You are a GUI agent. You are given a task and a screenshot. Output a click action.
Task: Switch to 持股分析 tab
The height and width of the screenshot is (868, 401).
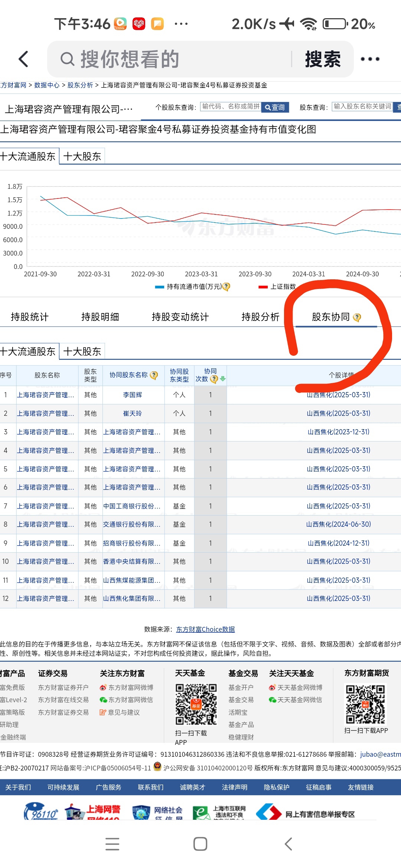tap(260, 317)
